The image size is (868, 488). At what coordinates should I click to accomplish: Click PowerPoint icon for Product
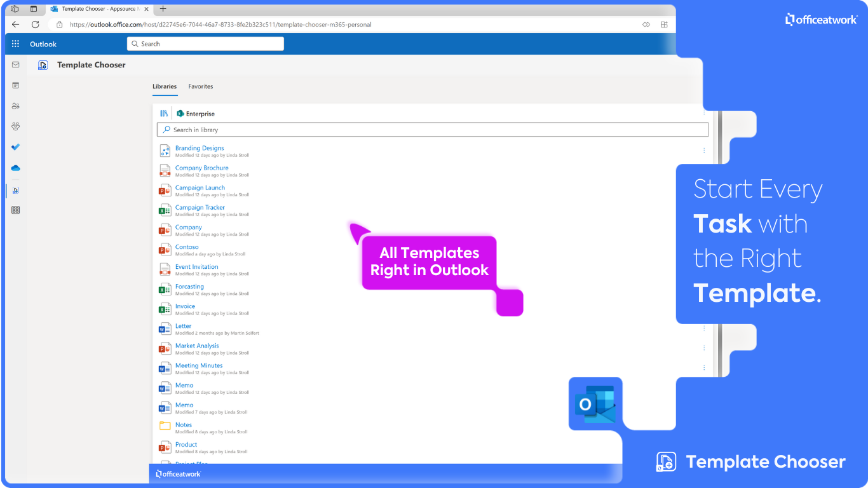click(x=165, y=447)
